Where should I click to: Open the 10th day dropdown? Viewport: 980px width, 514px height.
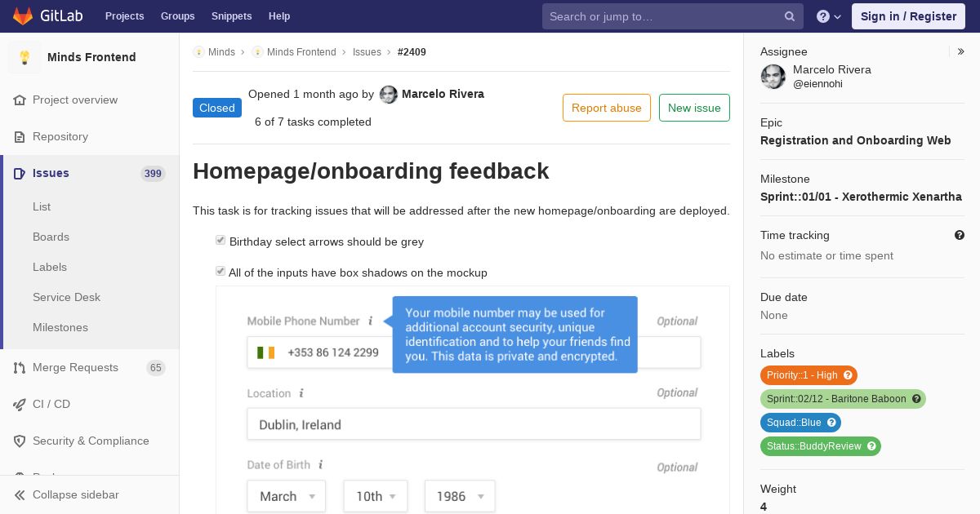(x=376, y=496)
